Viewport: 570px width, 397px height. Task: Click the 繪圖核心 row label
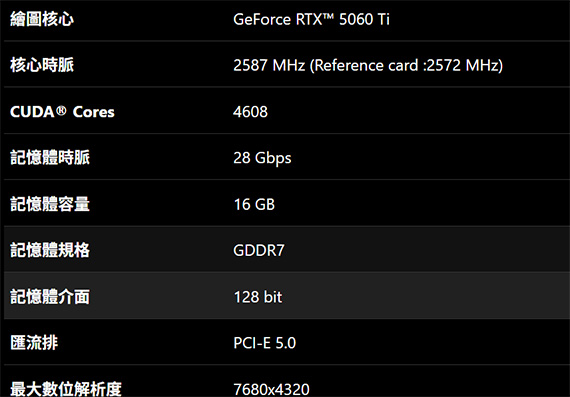pos(42,19)
